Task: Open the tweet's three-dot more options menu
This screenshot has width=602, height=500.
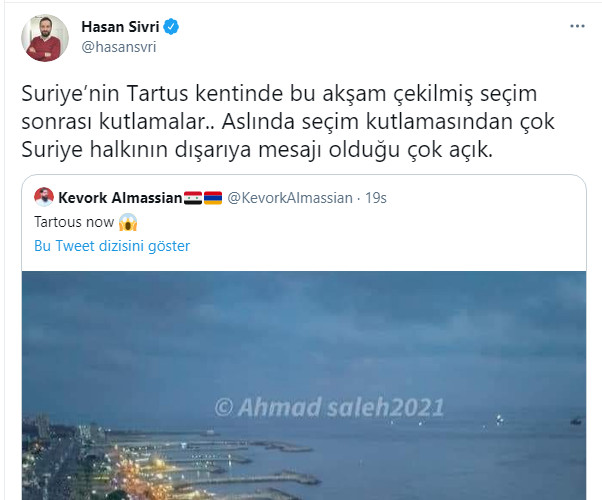Action: (577, 26)
